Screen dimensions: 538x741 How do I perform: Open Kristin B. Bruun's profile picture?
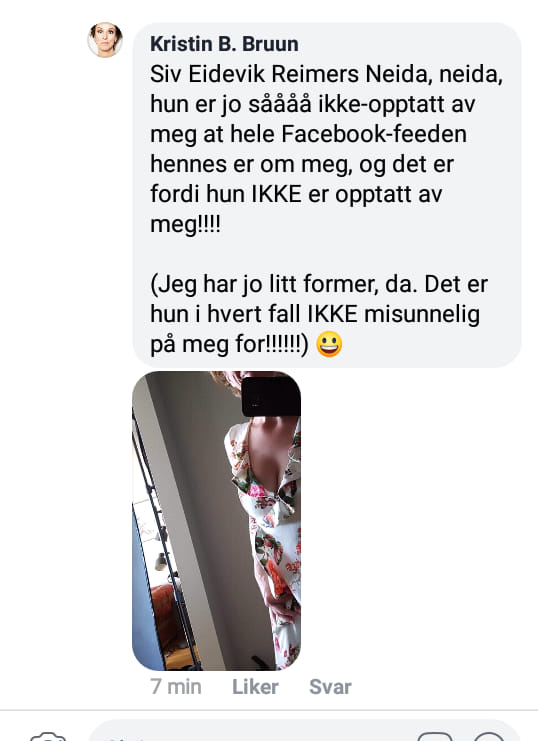[105, 40]
